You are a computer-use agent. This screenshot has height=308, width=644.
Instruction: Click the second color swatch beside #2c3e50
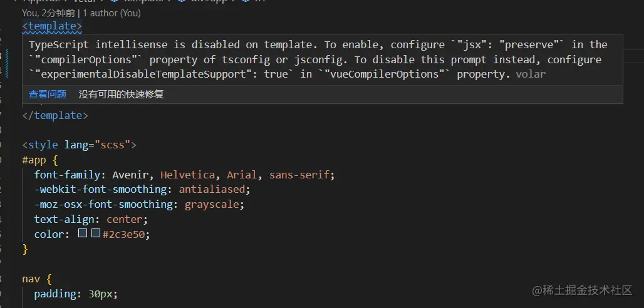[96, 234]
